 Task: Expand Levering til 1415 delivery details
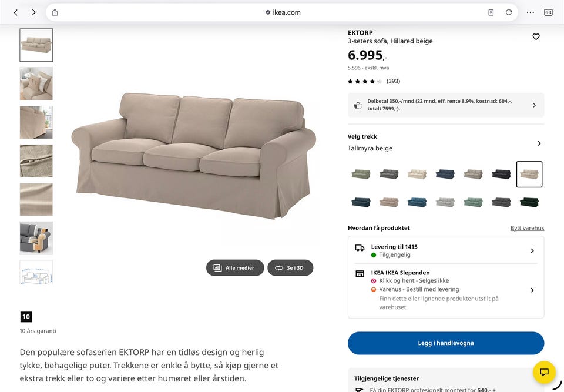pyautogui.click(x=446, y=250)
